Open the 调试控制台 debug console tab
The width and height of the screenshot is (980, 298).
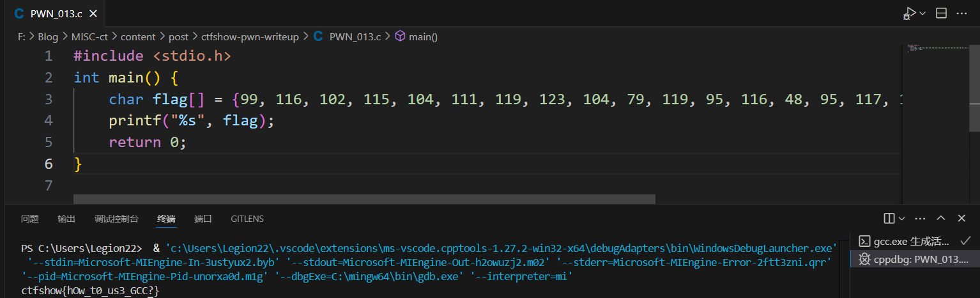click(x=116, y=219)
